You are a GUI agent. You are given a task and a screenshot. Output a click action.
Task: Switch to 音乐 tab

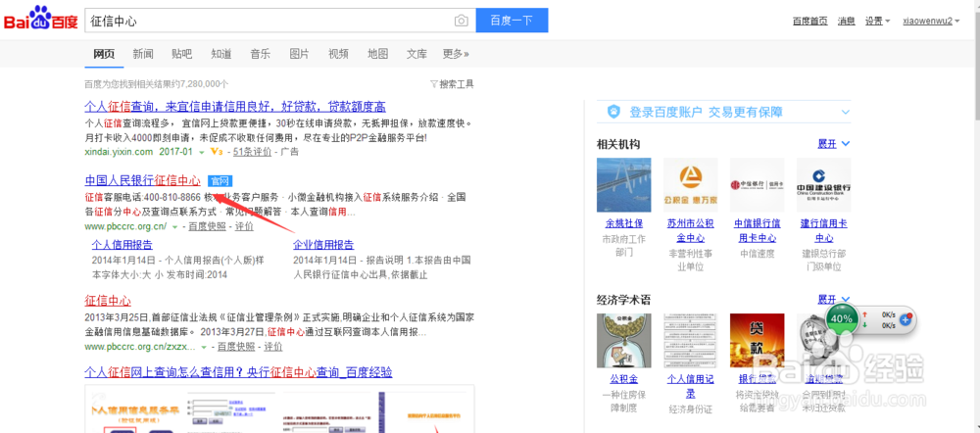261,54
